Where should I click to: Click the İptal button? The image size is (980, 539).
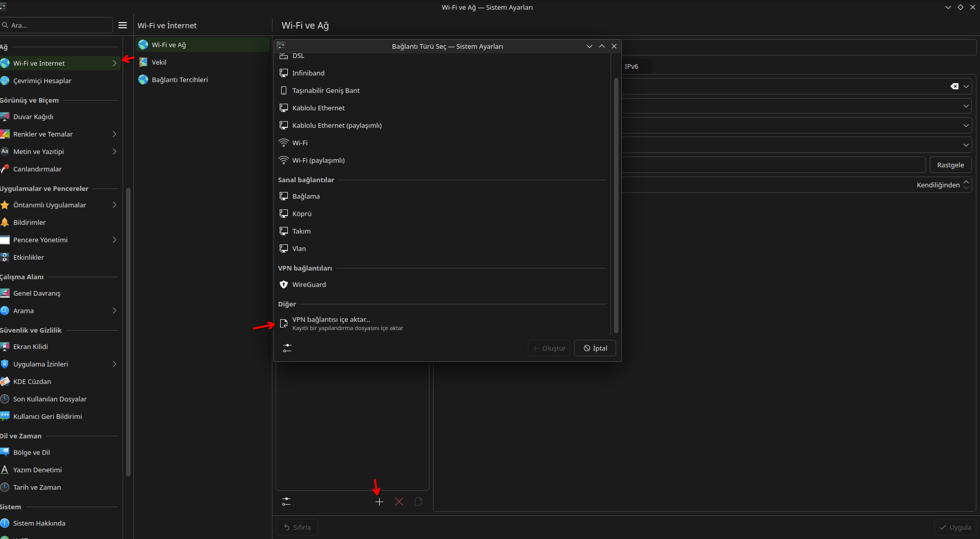point(595,348)
